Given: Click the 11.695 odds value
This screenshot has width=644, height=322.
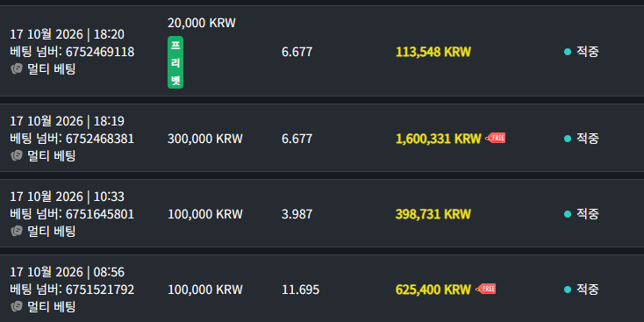Looking at the screenshot, I should [x=300, y=290].
